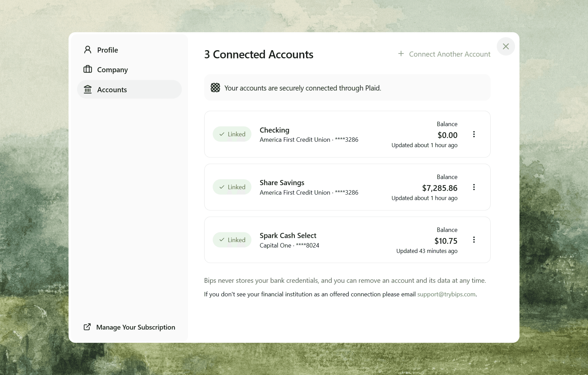The height and width of the screenshot is (375, 588).
Task: Switch to the Profile section
Action: (x=107, y=50)
